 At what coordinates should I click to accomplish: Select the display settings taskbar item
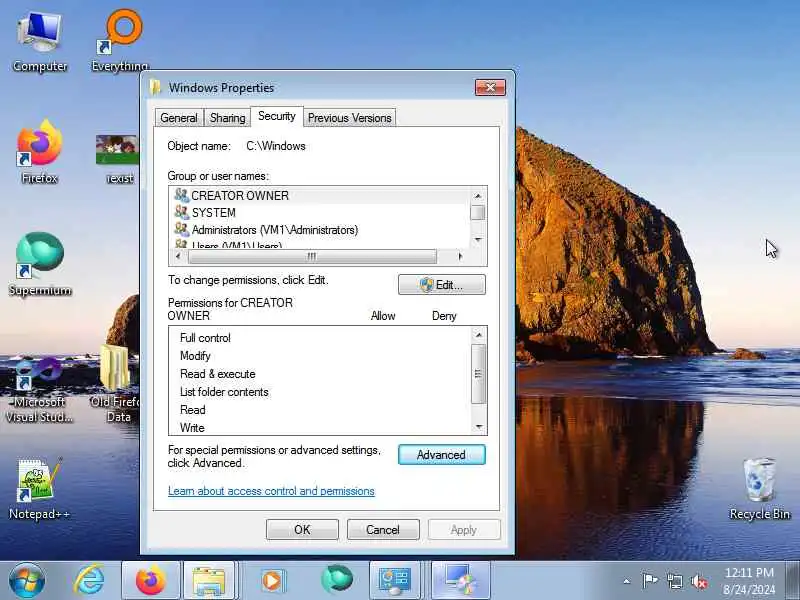tap(461, 581)
